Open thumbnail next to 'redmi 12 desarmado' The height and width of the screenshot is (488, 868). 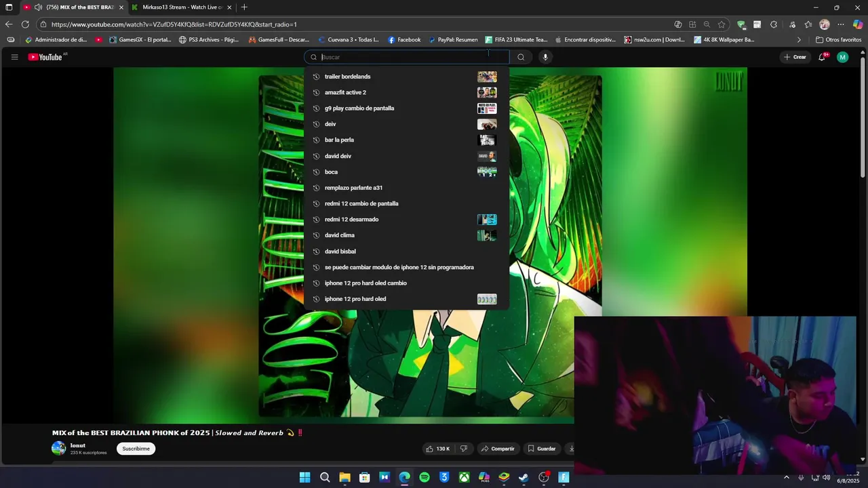(487, 220)
